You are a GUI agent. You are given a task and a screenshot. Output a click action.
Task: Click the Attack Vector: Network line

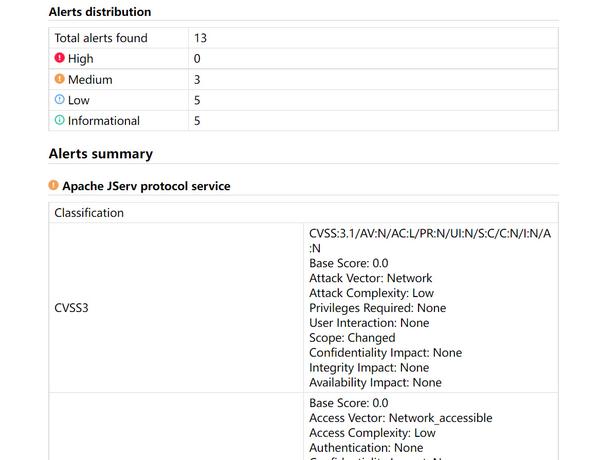(370, 278)
